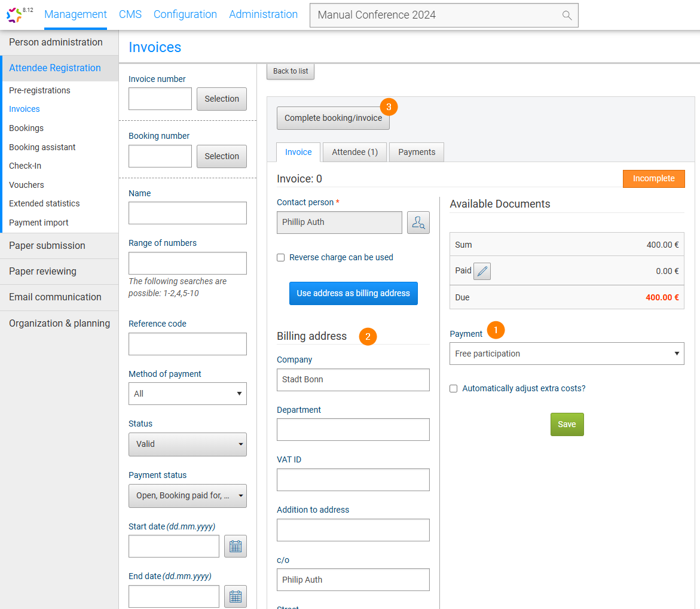The height and width of the screenshot is (609, 700).
Task: Click the orange marker 3 badge
Action: [389, 107]
